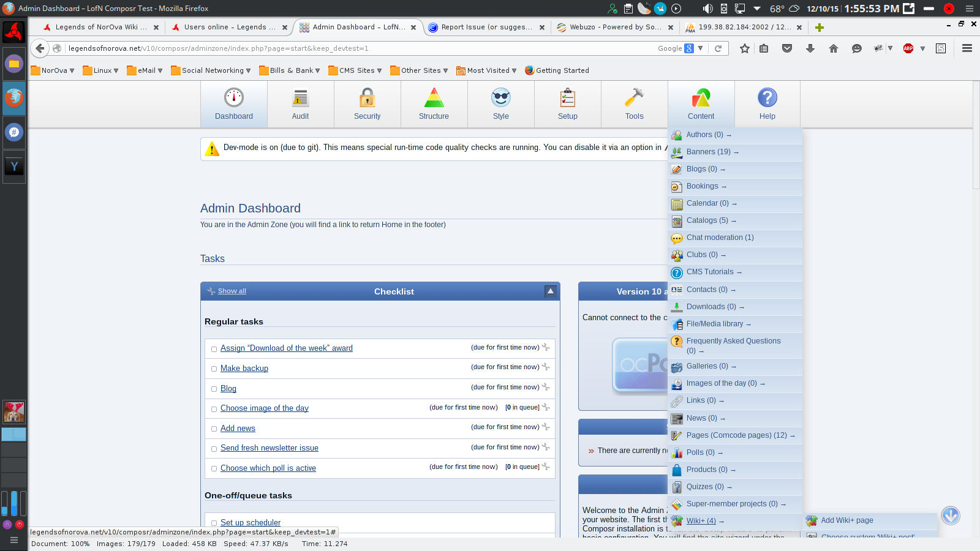The height and width of the screenshot is (551, 980).
Task: Open the Style sunglasses face icon
Action: (500, 98)
